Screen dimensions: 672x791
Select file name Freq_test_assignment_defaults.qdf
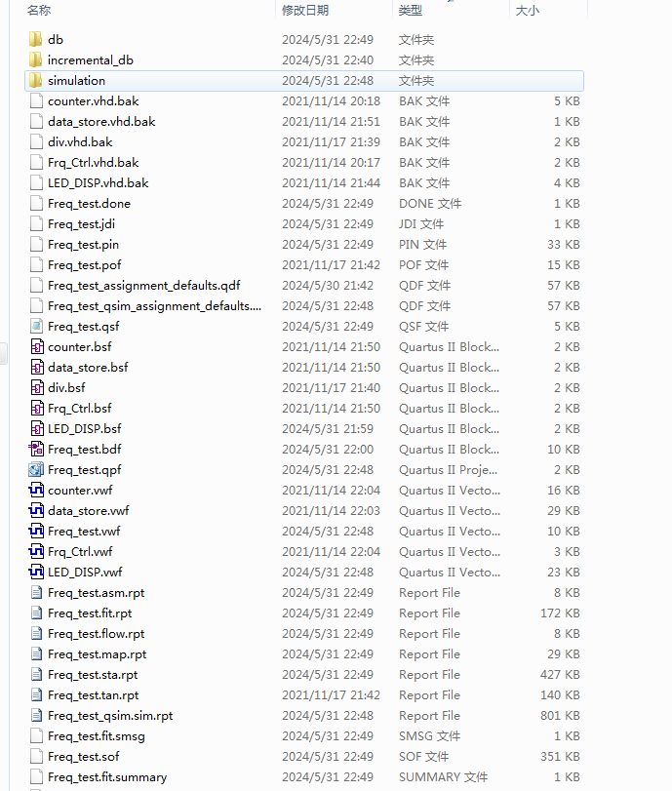tap(144, 286)
